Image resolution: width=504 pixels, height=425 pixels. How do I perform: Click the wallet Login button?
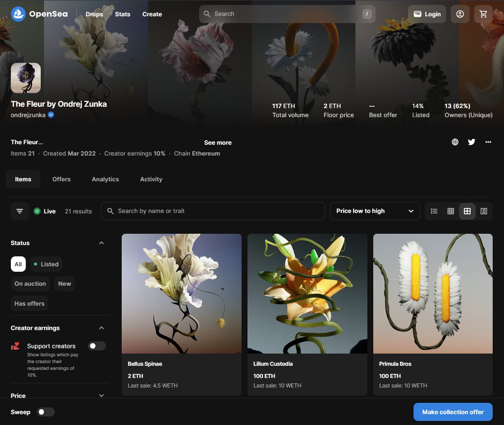[427, 14]
